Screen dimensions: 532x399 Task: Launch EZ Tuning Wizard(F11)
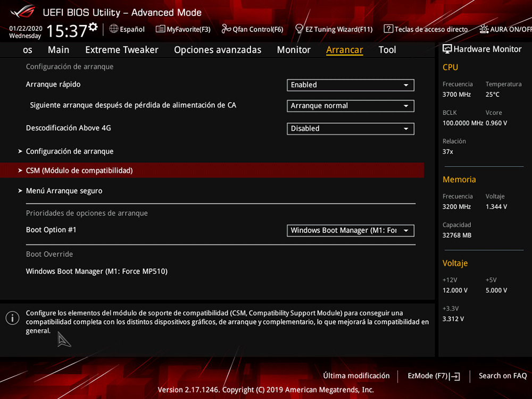coord(334,29)
